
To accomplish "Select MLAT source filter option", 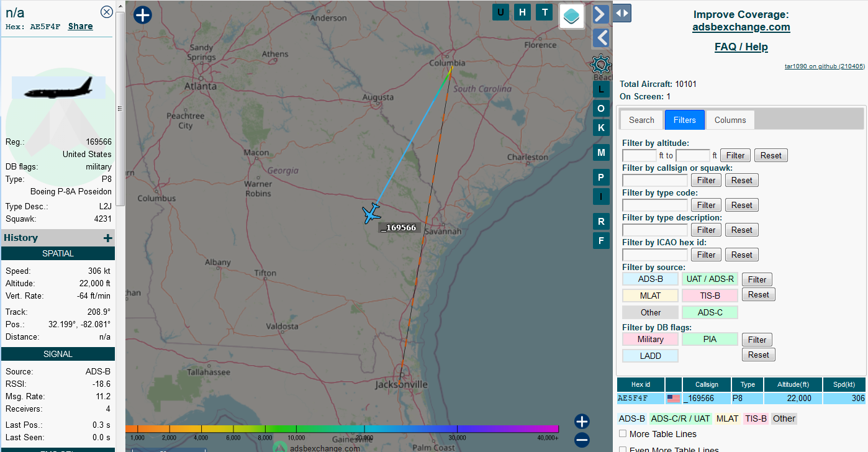I will click(651, 296).
